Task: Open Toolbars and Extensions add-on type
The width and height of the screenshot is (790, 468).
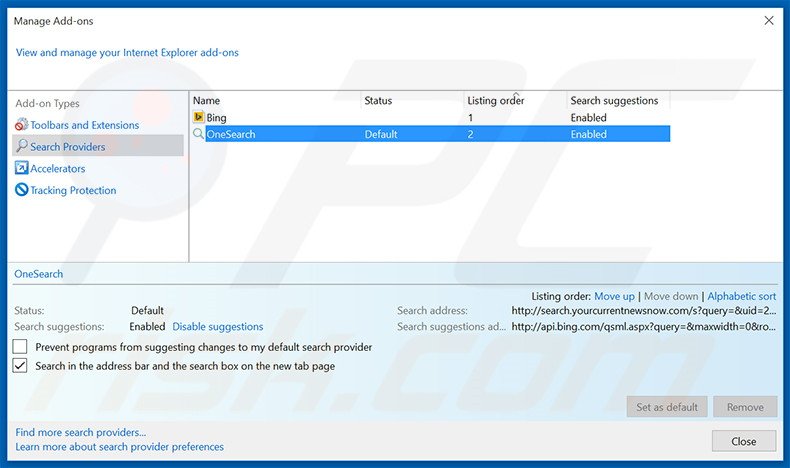Action: 85,125
